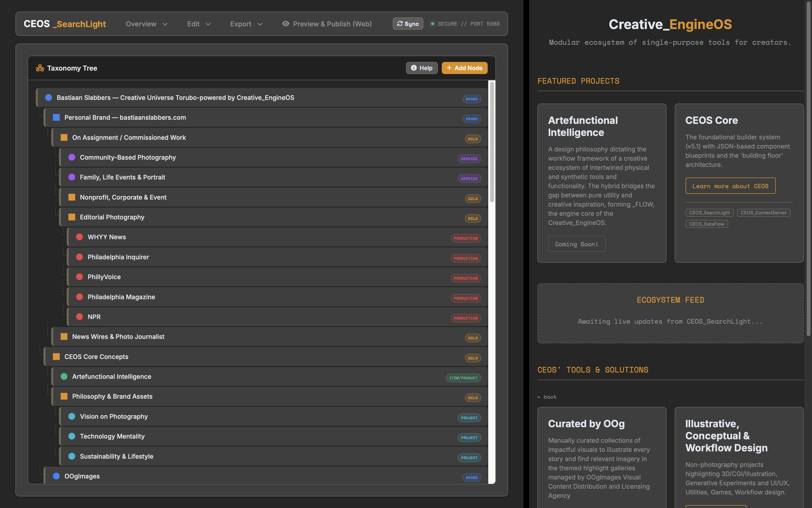Click the Taxonomy Tree hierarchy icon

point(40,68)
